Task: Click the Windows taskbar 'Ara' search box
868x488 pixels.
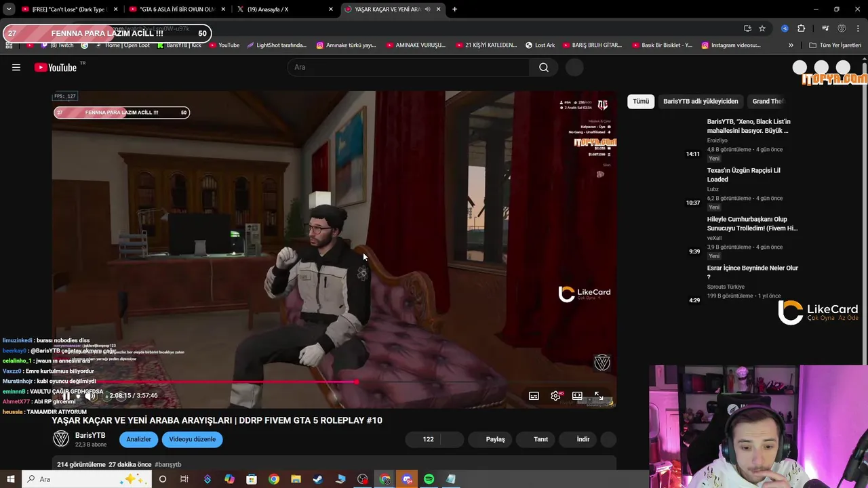Action: coord(87,479)
